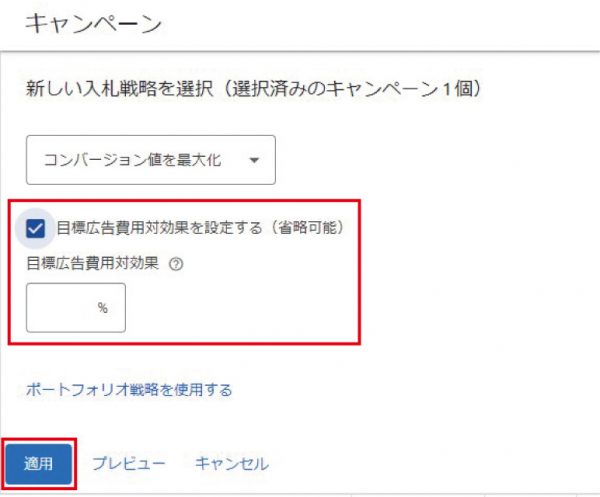Focus the target ROAS percentage input field
This screenshot has height=497, width=600.
coord(76,308)
